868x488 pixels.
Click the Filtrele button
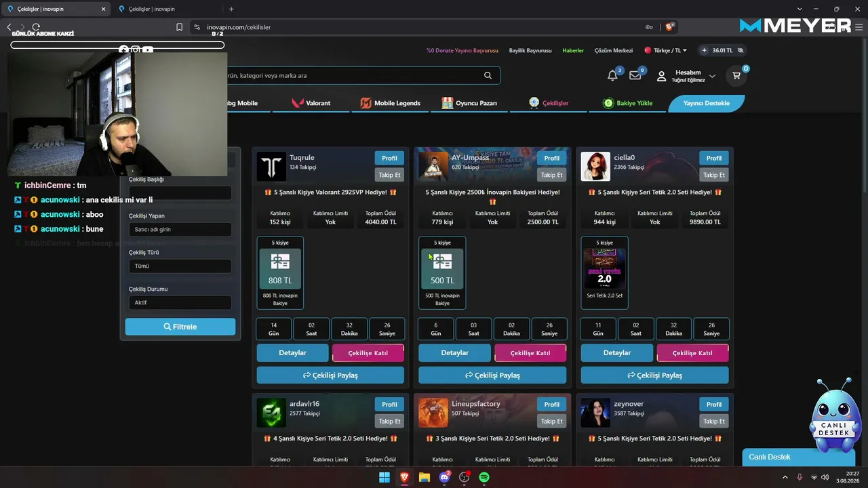point(180,327)
